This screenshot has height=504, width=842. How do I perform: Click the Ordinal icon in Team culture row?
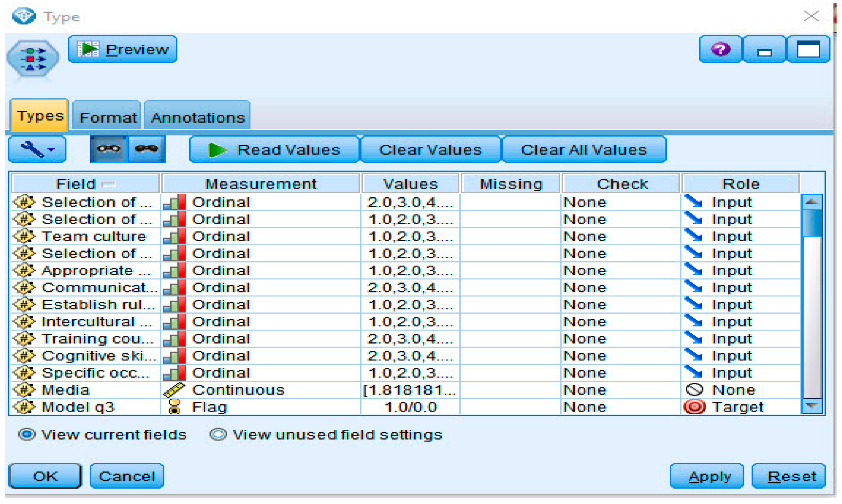click(174, 236)
